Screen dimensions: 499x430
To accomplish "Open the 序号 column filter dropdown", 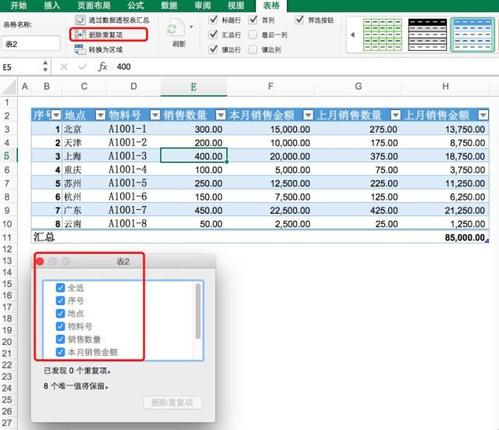I will click(56, 115).
